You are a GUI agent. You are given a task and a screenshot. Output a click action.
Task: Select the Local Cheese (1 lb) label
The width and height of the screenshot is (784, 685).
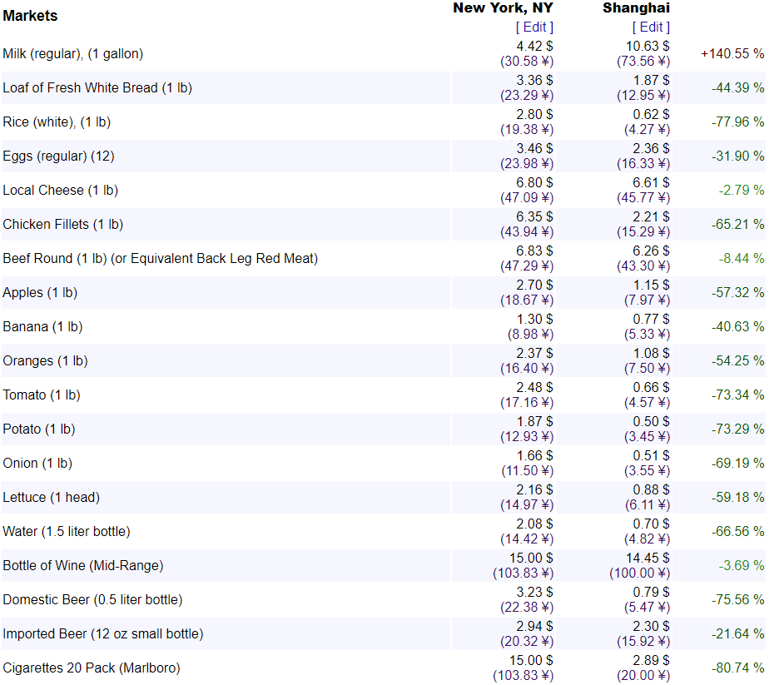pos(61,191)
